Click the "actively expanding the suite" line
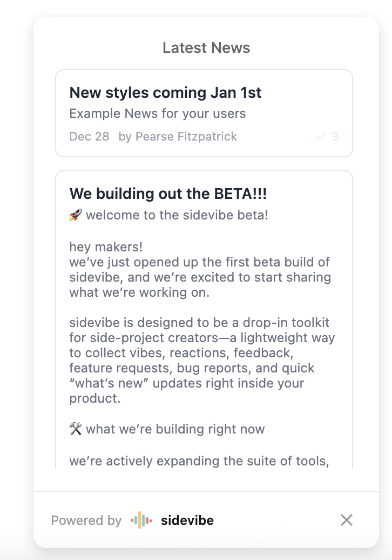 pos(199,461)
